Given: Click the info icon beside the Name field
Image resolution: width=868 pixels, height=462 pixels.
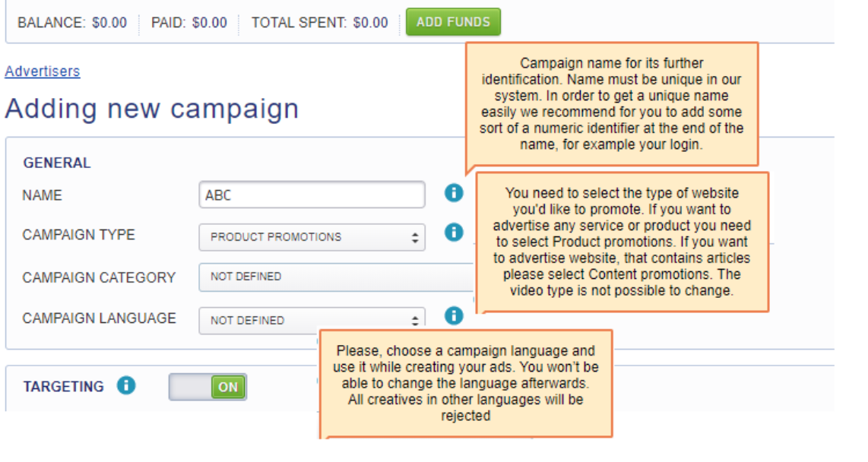Looking at the screenshot, I should 454,194.
